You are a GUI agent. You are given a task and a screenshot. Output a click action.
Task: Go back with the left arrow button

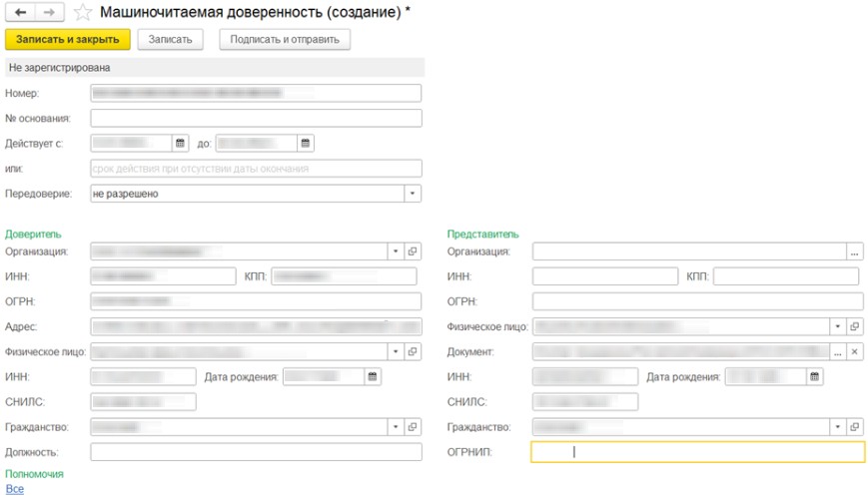click(x=21, y=12)
